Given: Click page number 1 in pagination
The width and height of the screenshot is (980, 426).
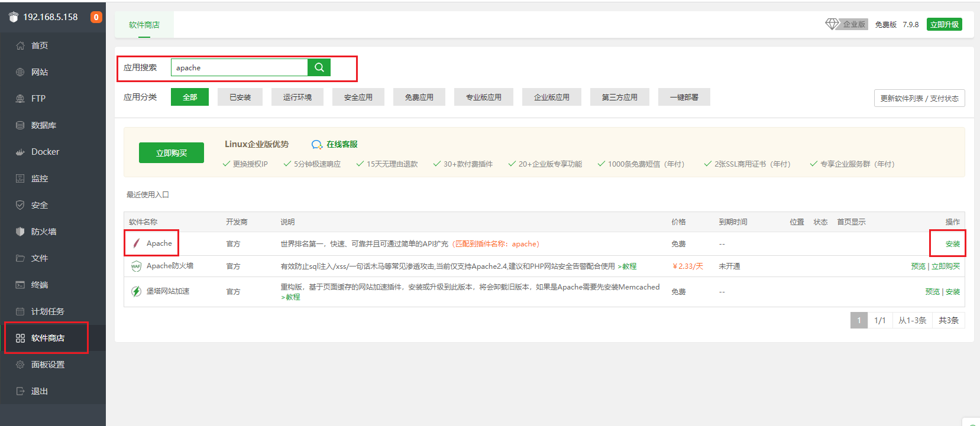Looking at the screenshot, I should tap(859, 320).
